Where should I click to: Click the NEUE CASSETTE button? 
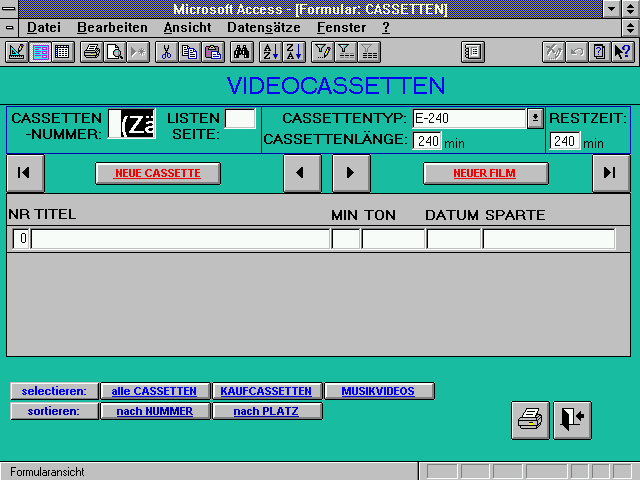tap(157, 173)
